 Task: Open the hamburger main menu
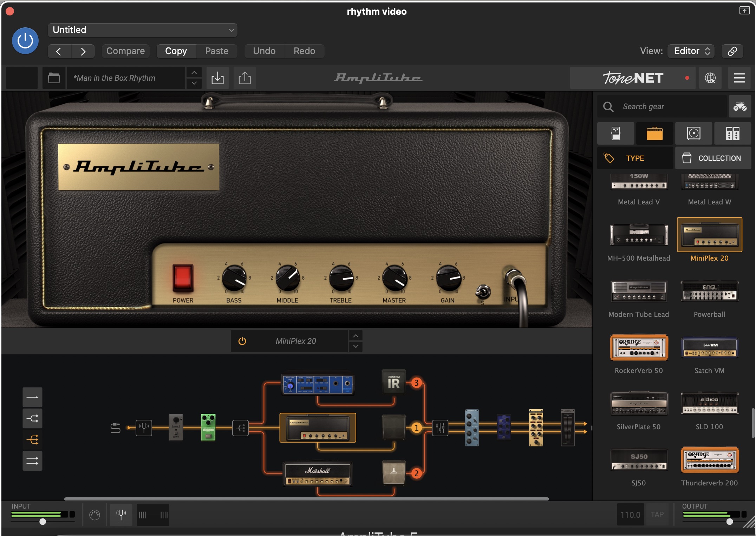[739, 78]
